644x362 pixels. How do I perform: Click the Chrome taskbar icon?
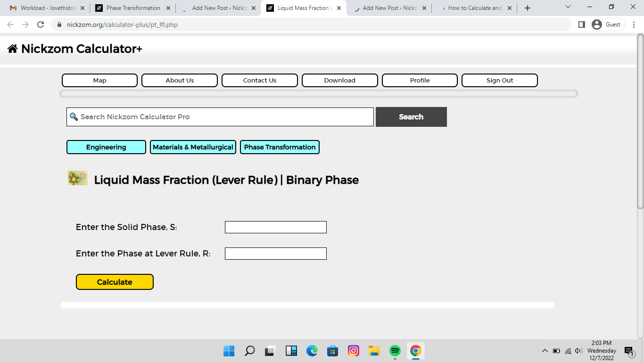(415, 351)
